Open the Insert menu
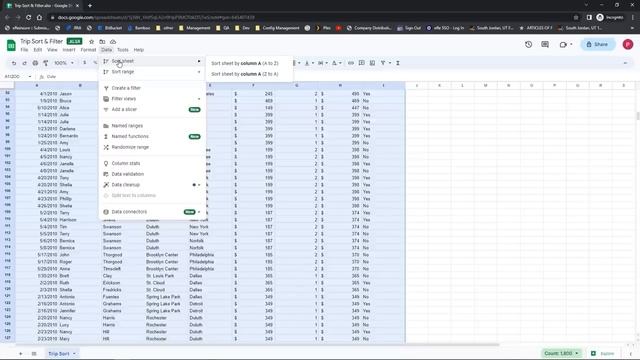Screen dimensions: 640x360 click(x=69, y=50)
